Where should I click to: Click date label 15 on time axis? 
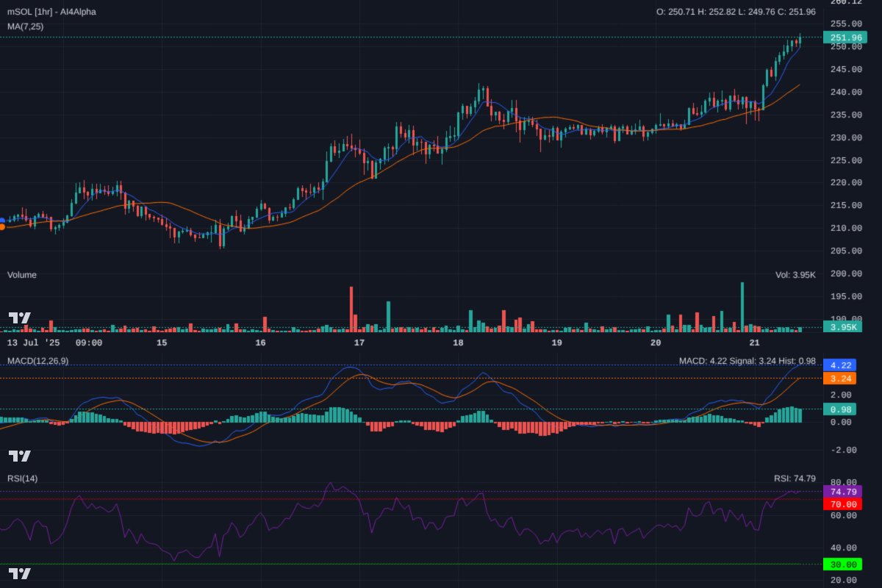click(162, 343)
